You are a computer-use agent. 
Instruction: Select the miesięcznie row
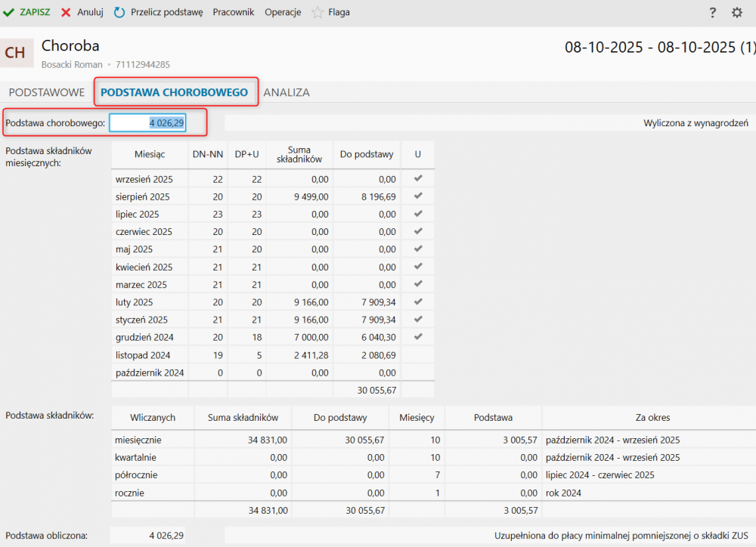[433, 440]
